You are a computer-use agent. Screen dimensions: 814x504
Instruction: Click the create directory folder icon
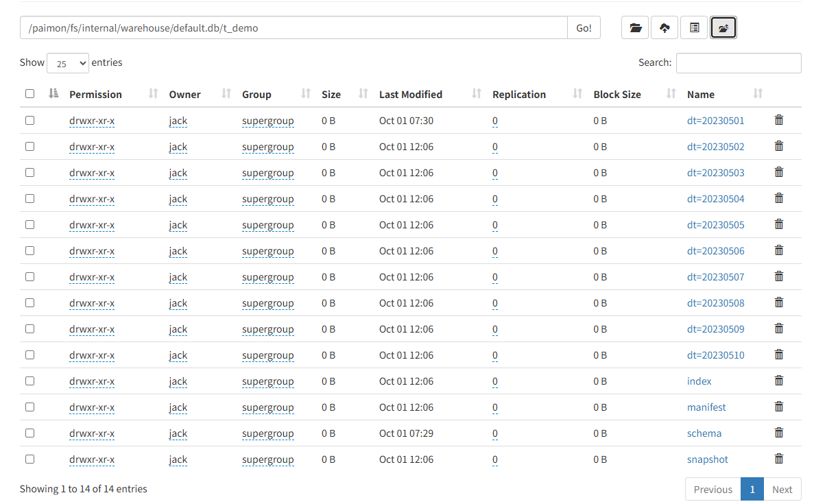[635, 28]
